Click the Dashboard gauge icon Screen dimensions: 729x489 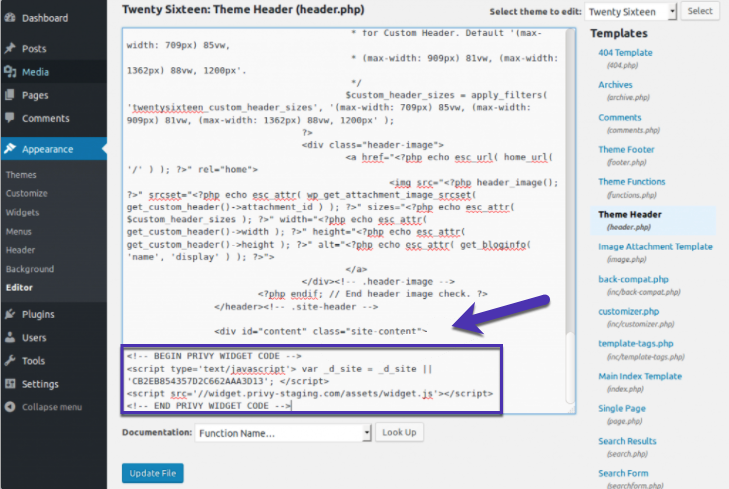click(x=10, y=18)
